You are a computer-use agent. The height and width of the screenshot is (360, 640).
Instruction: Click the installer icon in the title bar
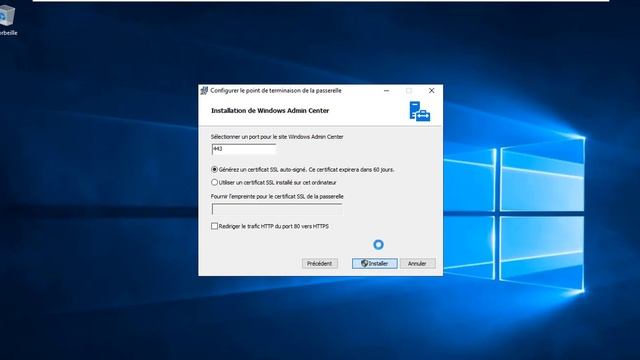(204, 91)
